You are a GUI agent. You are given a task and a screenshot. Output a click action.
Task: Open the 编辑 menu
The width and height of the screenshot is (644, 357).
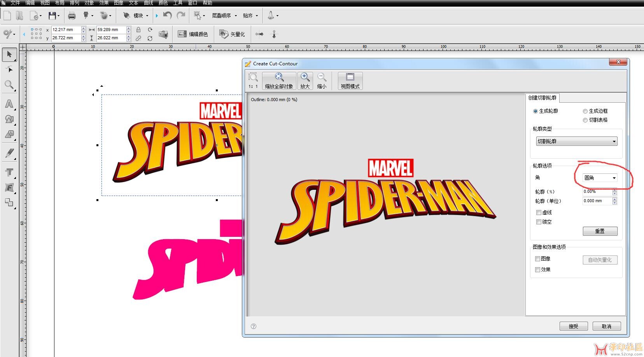click(x=30, y=3)
